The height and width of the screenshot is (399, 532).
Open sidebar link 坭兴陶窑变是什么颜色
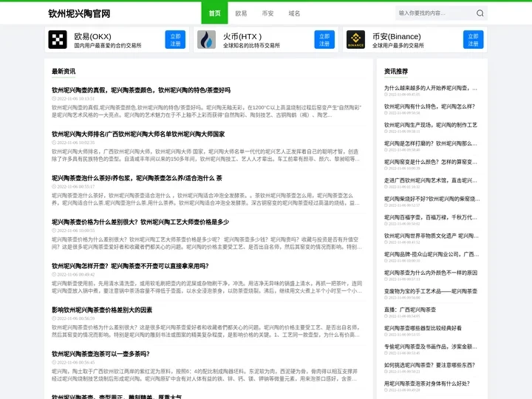[431, 162]
